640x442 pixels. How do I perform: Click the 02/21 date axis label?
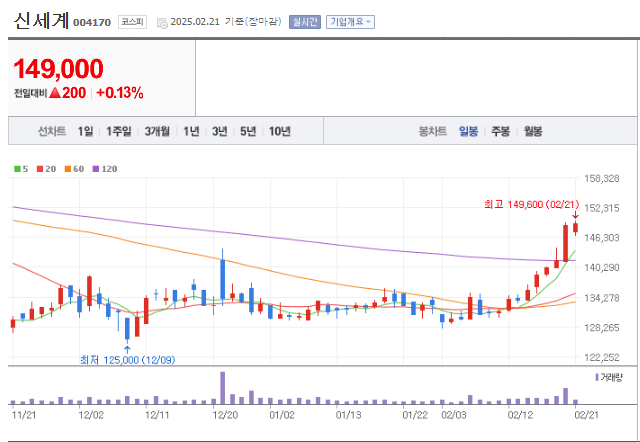coord(587,415)
